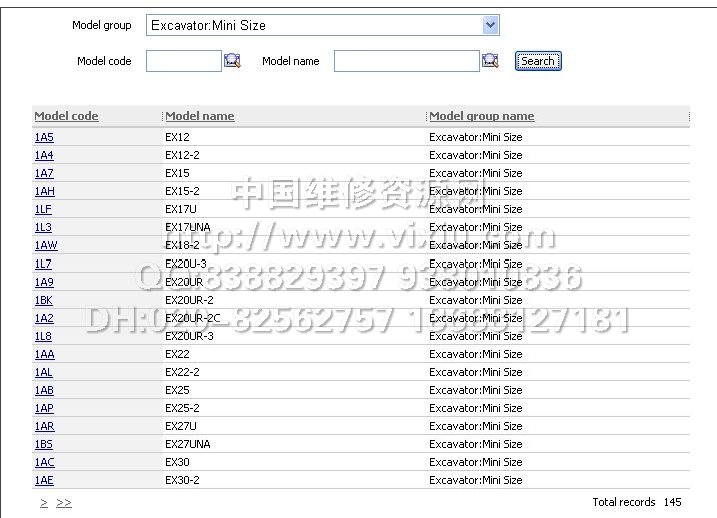The width and height of the screenshot is (717, 518).
Task: Focus the Model name text field
Action: (406, 61)
